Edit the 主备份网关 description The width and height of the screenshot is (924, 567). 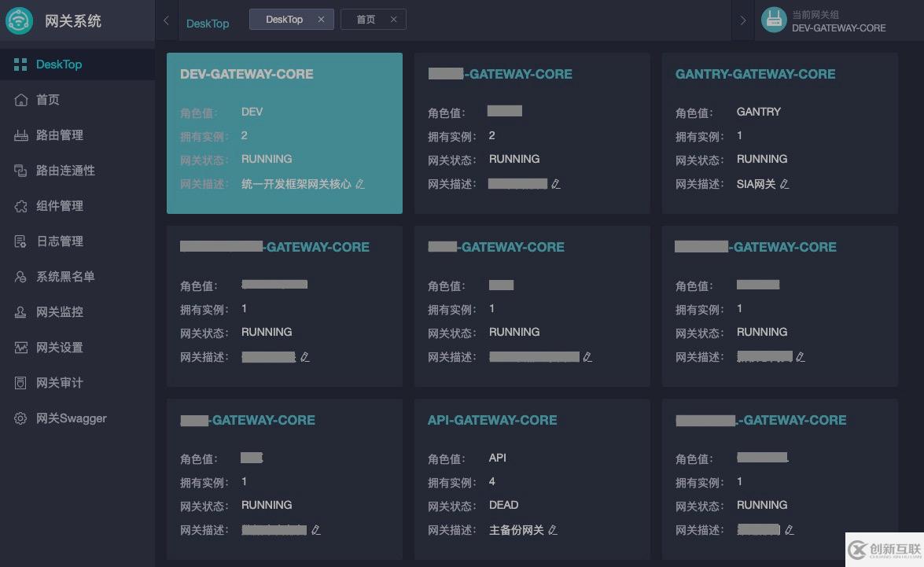point(553,530)
